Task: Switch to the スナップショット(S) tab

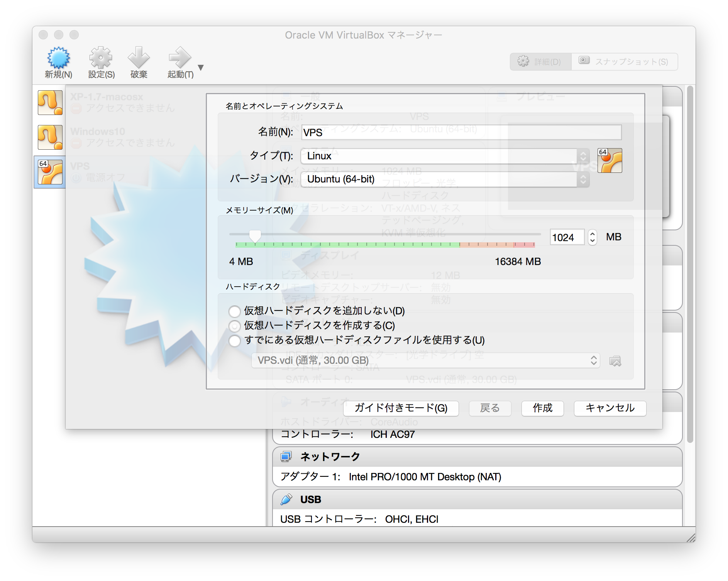Action: click(x=624, y=62)
